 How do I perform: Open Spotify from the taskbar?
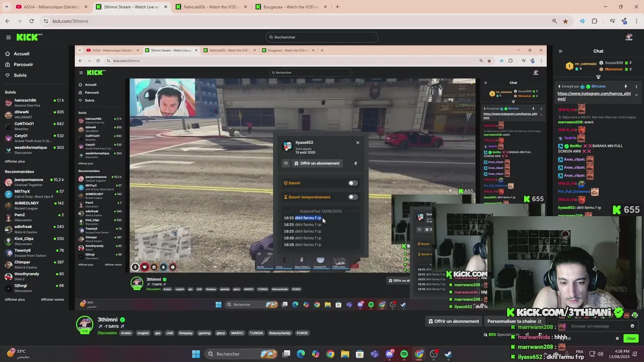pyautogui.click(x=404, y=354)
